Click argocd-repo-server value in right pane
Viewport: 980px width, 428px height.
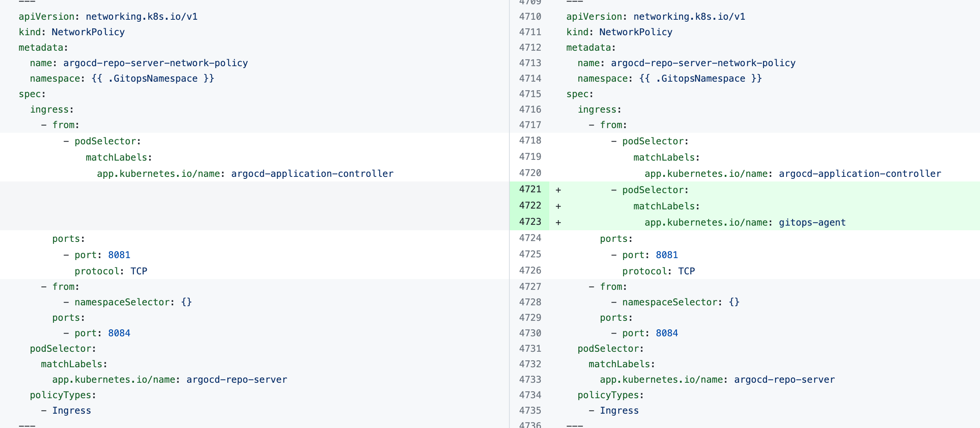[x=784, y=380]
